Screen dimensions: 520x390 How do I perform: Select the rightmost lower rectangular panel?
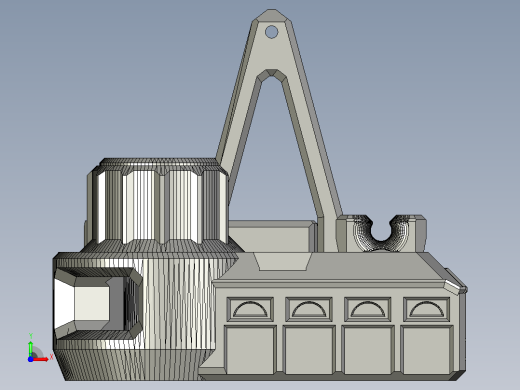click(427, 350)
